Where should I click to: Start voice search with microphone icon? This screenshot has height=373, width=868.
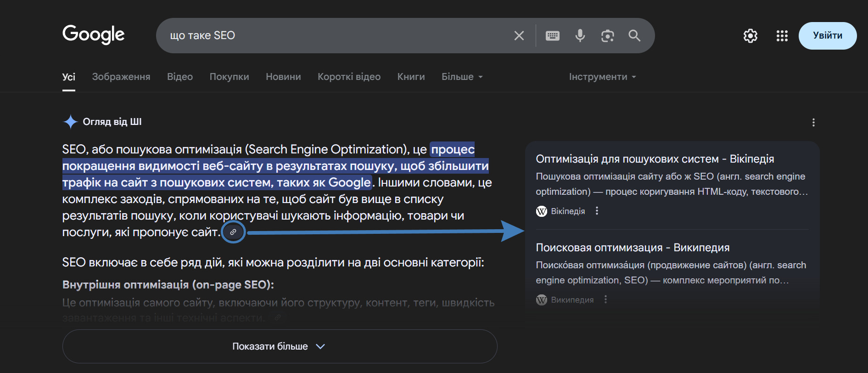click(580, 36)
